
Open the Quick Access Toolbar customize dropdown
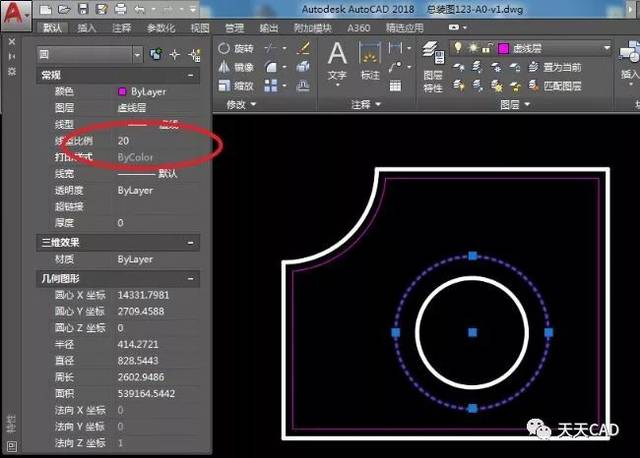pos(193,9)
